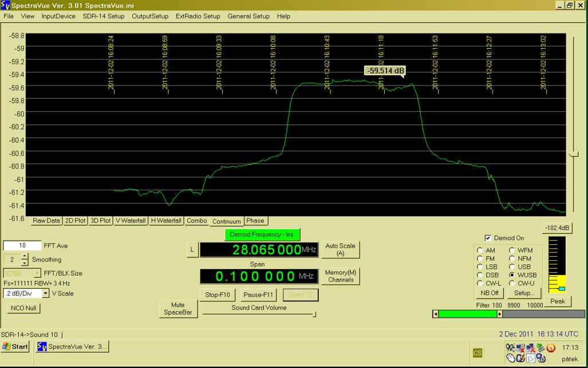Image resolution: width=588 pixels, height=368 pixels.
Task: Stop acquisition with the Stop-F10 button
Action: pyautogui.click(x=218, y=295)
